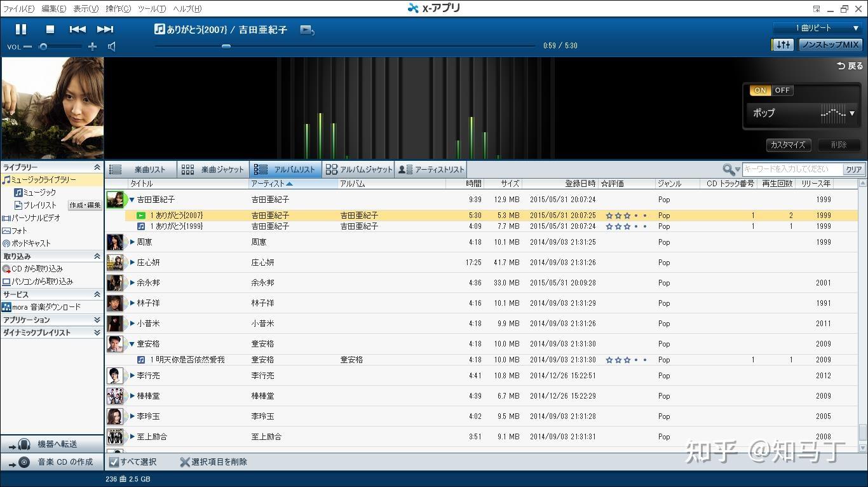This screenshot has width=868, height=487.
Task: Check the すべて選択 checkbox
Action: (114, 462)
